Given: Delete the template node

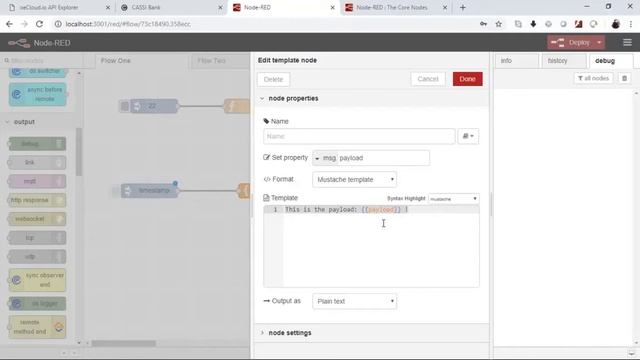Looking at the screenshot, I should [x=273, y=80].
